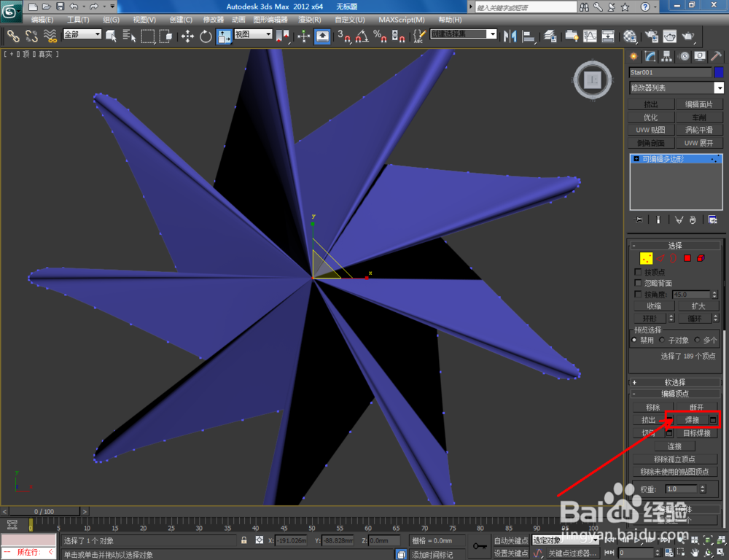Image resolution: width=729 pixels, height=560 pixels.
Task: Select the Vertex sub-object level icon
Action: (646, 258)
